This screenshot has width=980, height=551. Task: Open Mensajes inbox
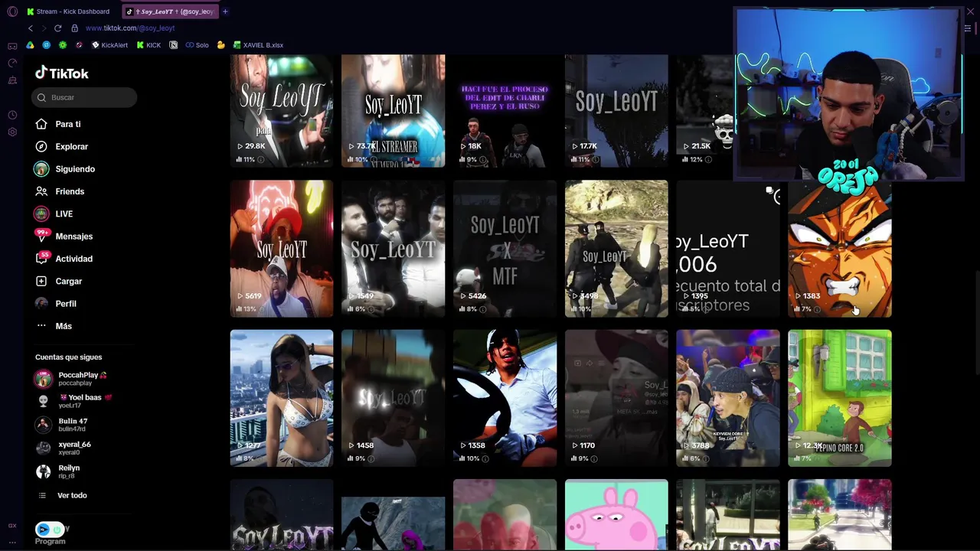[x=64, y=236]
